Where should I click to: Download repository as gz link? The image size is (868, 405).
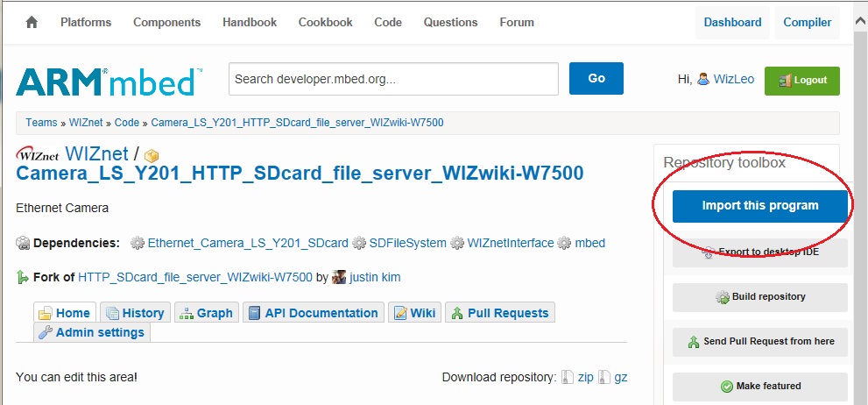point(620,377)
